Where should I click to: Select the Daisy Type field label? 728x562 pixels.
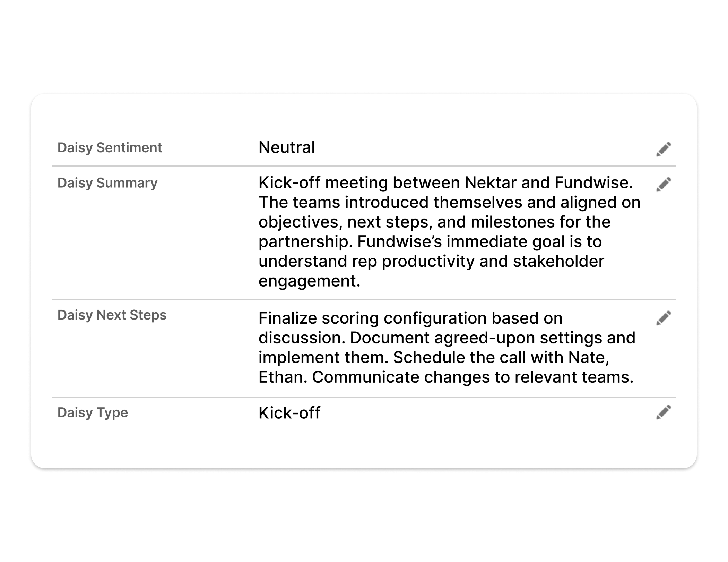pyautogui.click(x=93, y=412)
